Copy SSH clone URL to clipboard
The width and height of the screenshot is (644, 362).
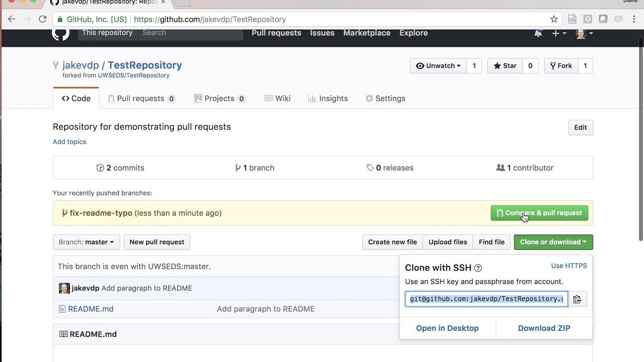(577, 299)
